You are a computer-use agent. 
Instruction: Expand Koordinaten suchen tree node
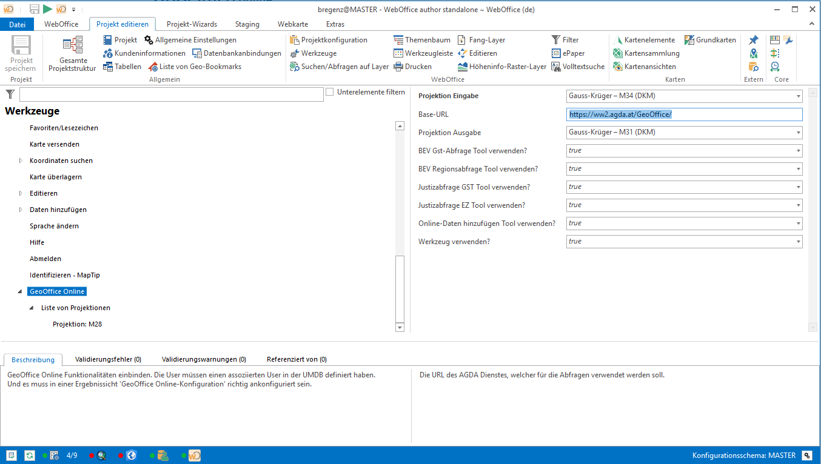pos(20,161)
